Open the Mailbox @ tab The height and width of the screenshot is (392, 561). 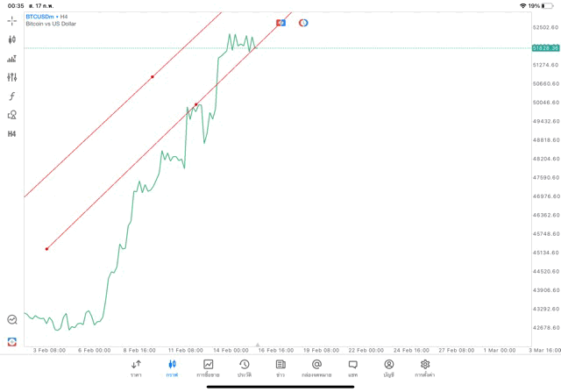(x=316, y=367)
